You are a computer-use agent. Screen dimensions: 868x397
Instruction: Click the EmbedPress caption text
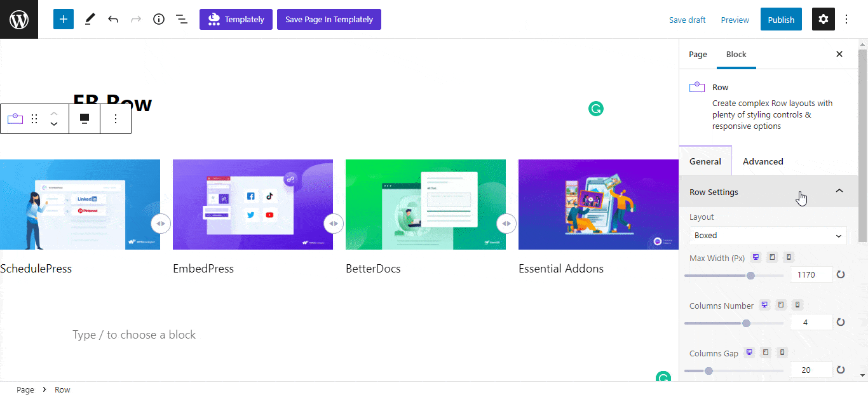[x=203, y=269]
